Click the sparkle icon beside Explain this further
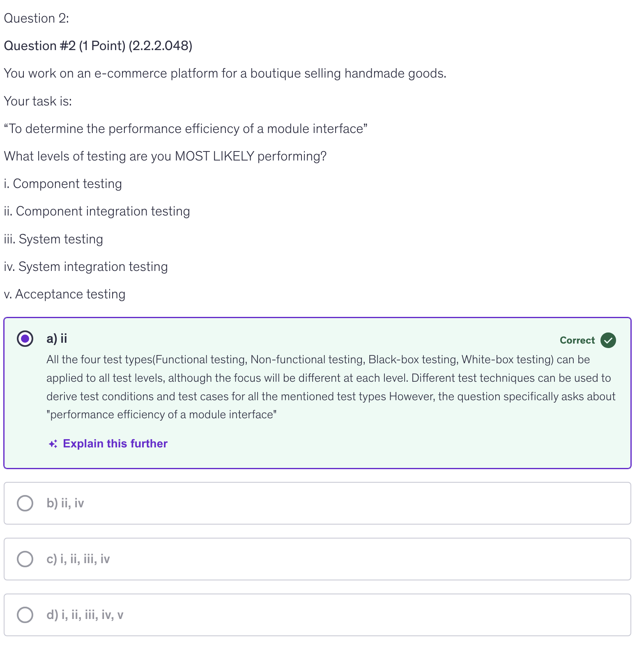Screen dimensions: 644x651 [x=53, y=444]
